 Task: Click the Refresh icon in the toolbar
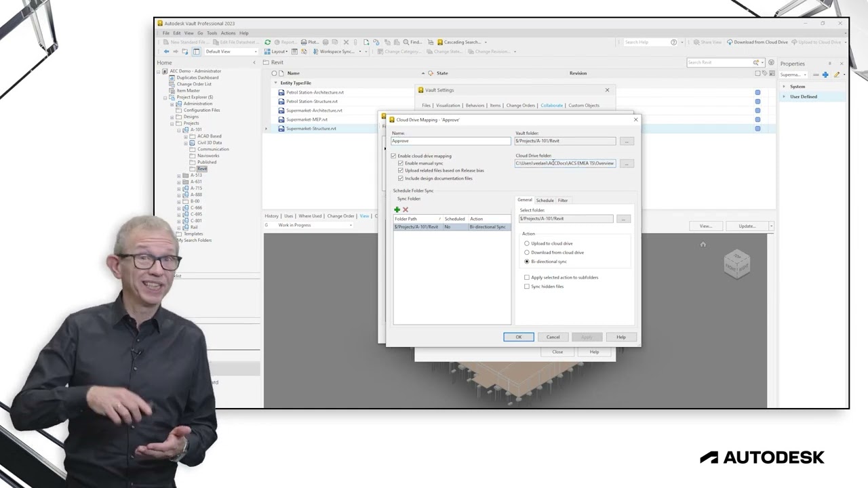point(267,41)
